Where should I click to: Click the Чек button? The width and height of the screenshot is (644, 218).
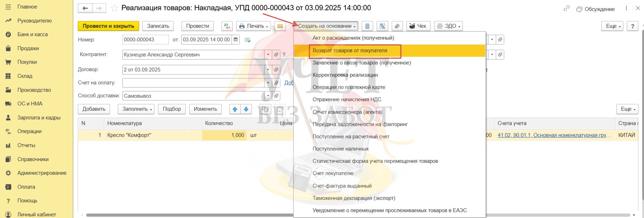418,26
